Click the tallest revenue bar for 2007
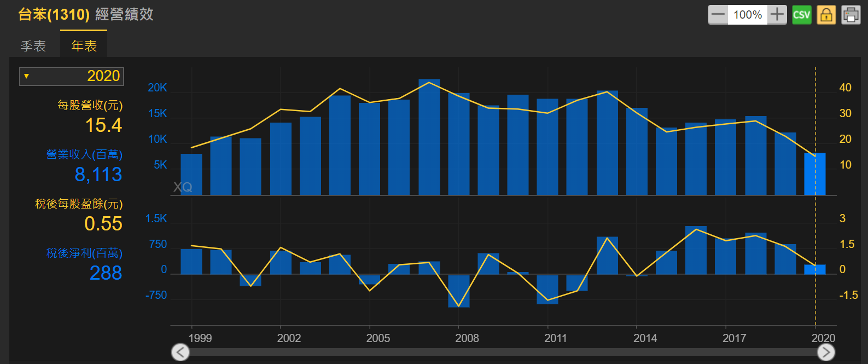The height and width of the screenshot is (364, 868). (429, 137)
